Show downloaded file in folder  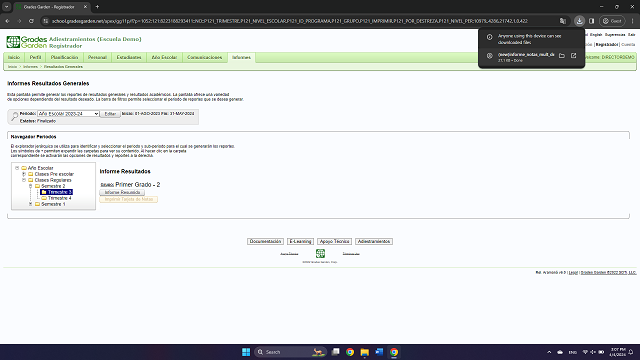pos(562,56)
